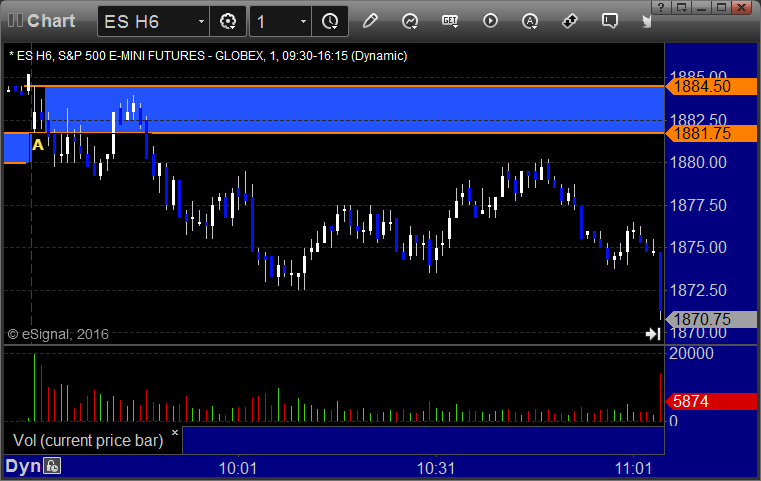Open the studies chart-line menu icon
This screenshot has height=481, width=761.
(x=410, y=21)
